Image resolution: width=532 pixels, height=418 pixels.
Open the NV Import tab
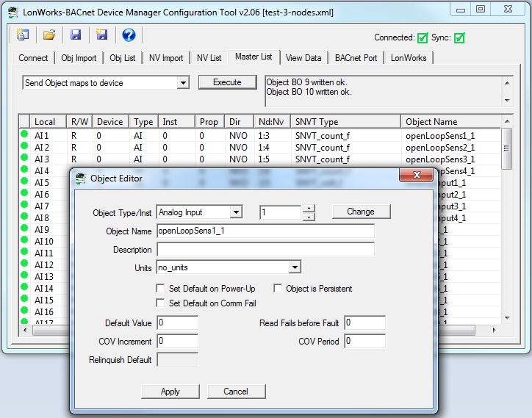click(162, 58)
